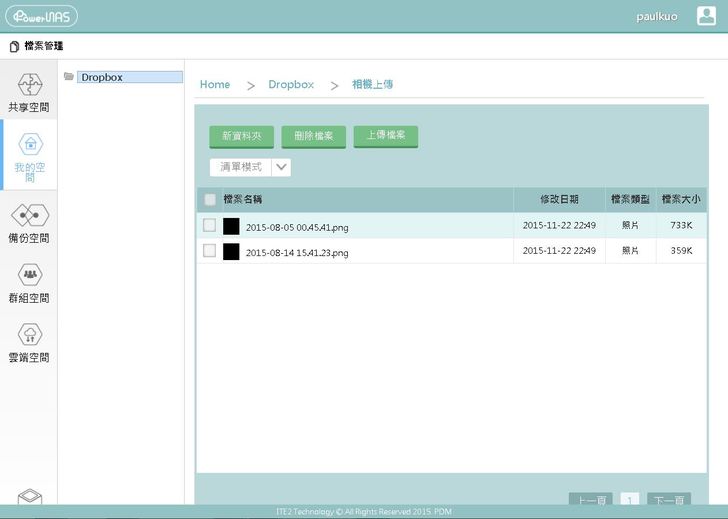
Task: Sort by 檔案大小 column header
Action: click(680, 200)
